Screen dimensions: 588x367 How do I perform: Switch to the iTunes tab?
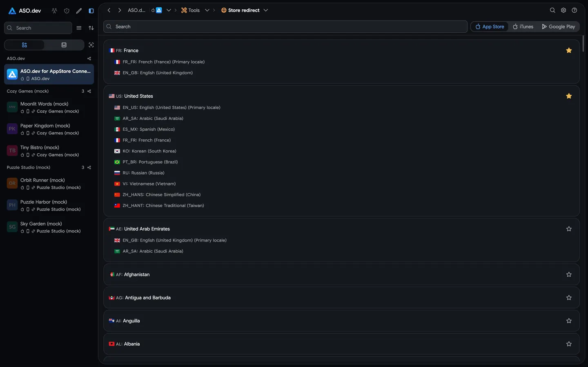click(523, 27)
